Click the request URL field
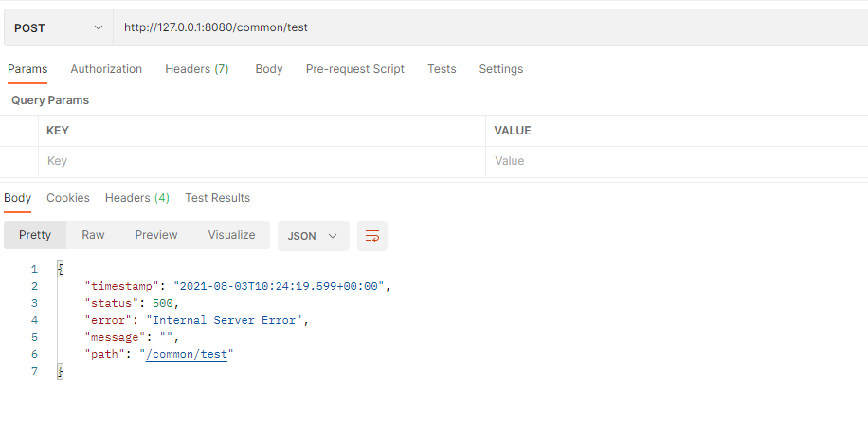 tap(491, 27)
